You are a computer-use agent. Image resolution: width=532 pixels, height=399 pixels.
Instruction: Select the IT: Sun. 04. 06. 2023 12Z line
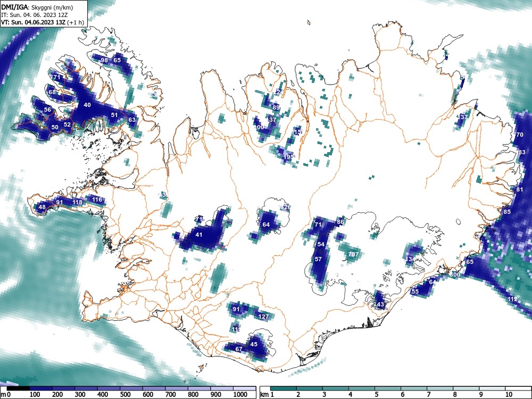(x=35, y=15)
